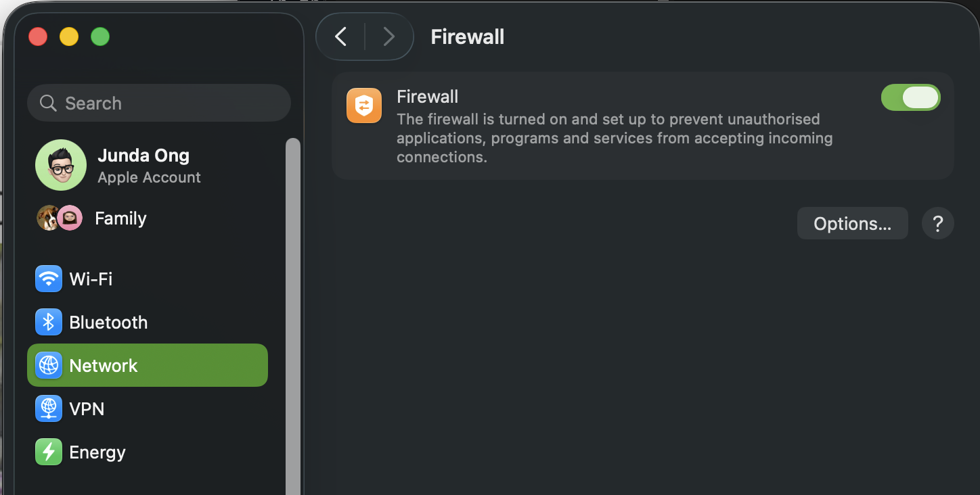Click the Bluetooth icon in sidebar
This screenshot has width=980, height=495.
[x=49, y=323]
